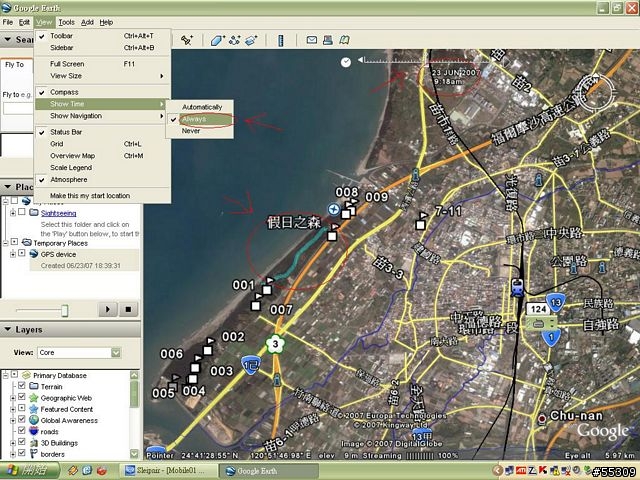Toggle the Sightseeing folder checkbox
The image size is (640, 480).
[x=22, y=212]
